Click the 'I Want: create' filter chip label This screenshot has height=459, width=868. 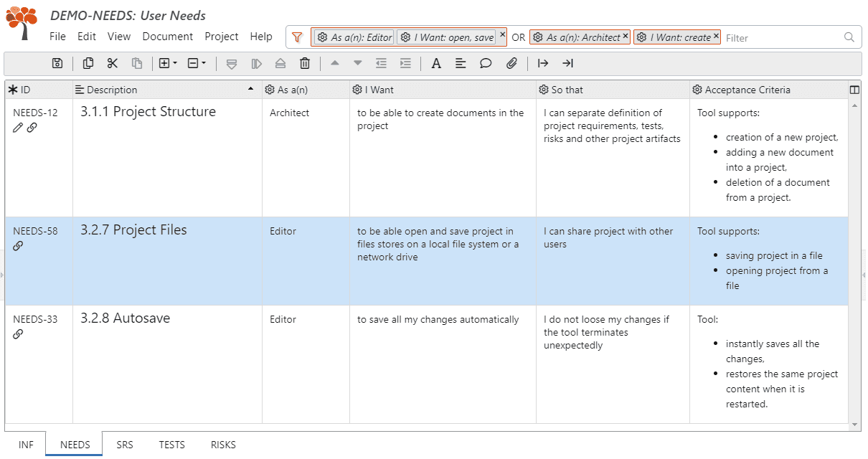click(681, 37)
